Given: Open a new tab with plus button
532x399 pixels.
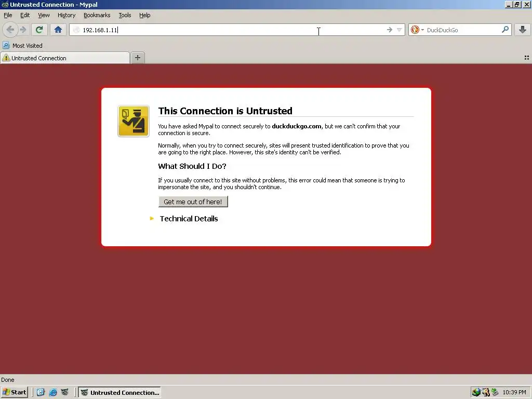Looking at the screenshot, I should pyautogui.click(x=137, y=58).
